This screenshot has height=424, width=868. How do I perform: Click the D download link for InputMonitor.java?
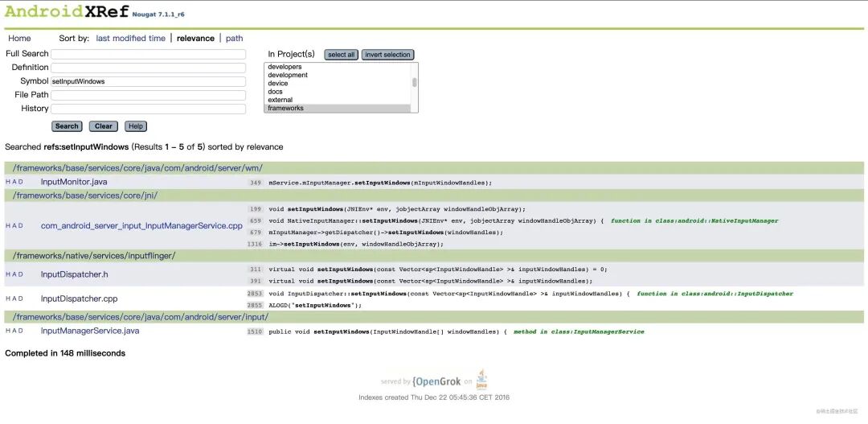pyautogui.click(x=21, y=182)
